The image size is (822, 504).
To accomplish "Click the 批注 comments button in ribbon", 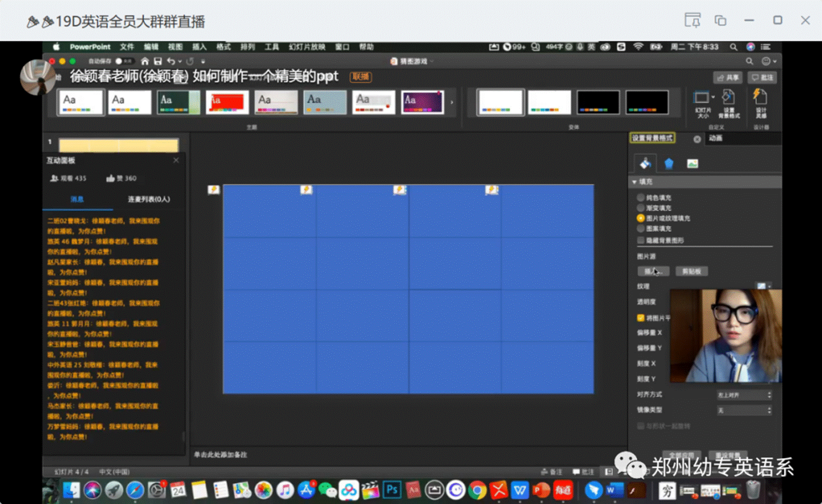I will [763, 78].
